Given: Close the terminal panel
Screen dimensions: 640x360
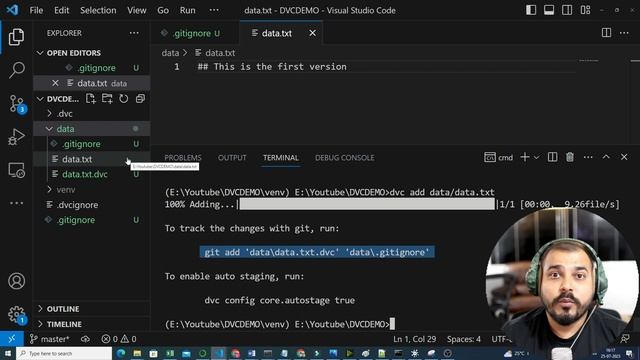Looking at the screenshot, I should coord(624,157).
